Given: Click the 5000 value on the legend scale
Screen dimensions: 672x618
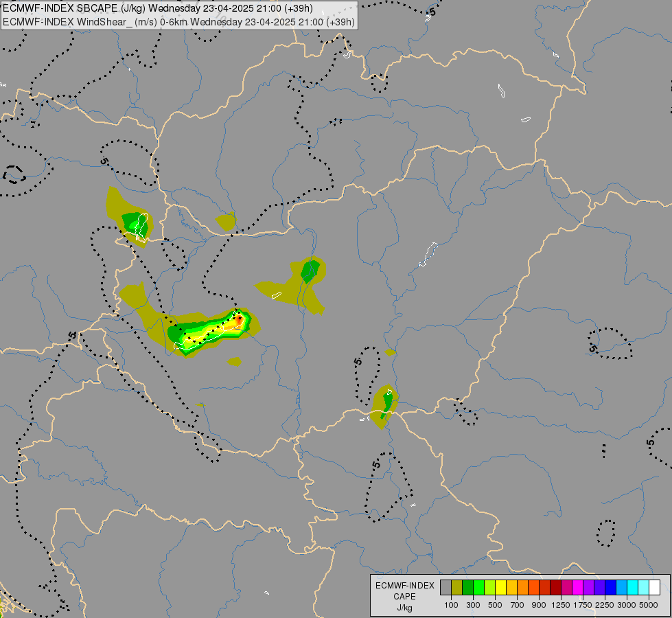Looking at the screenshot, I should click(649, 605).
